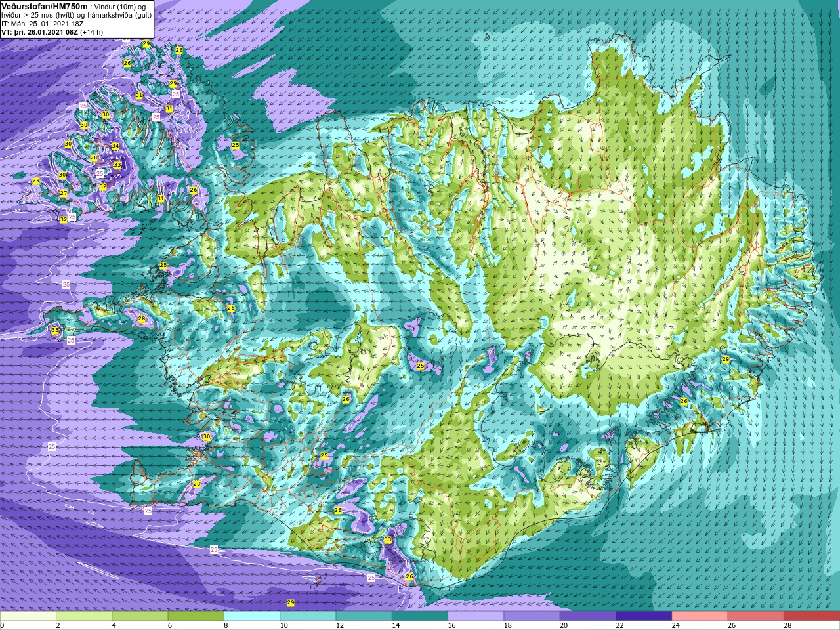The height and width of the screenshot is (630, 840).
Task: Pick the purple 18–20 legend swatch
Action: 532,616
